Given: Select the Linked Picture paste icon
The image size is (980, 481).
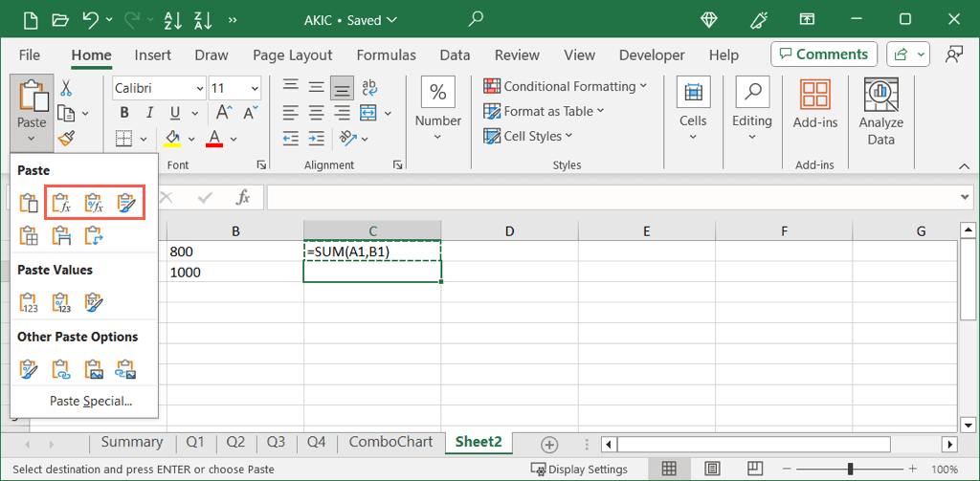Looking at the screenshot, I should click(125, 369).
